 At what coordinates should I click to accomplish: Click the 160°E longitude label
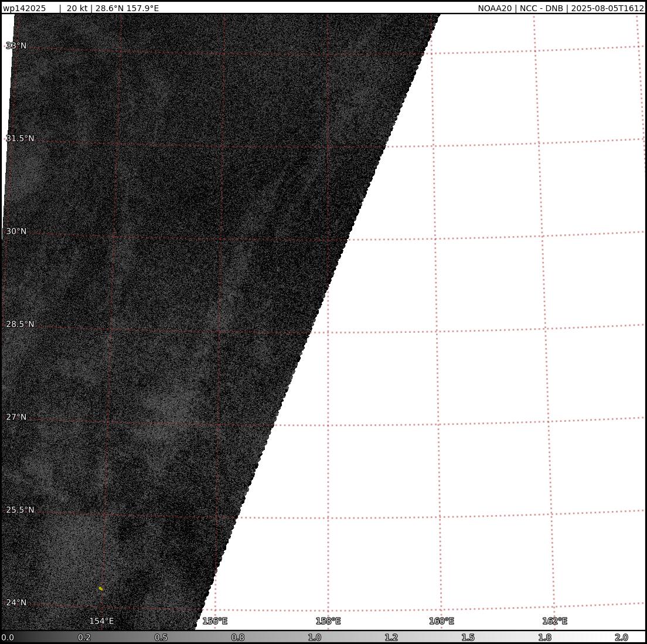tap(441, 621)
